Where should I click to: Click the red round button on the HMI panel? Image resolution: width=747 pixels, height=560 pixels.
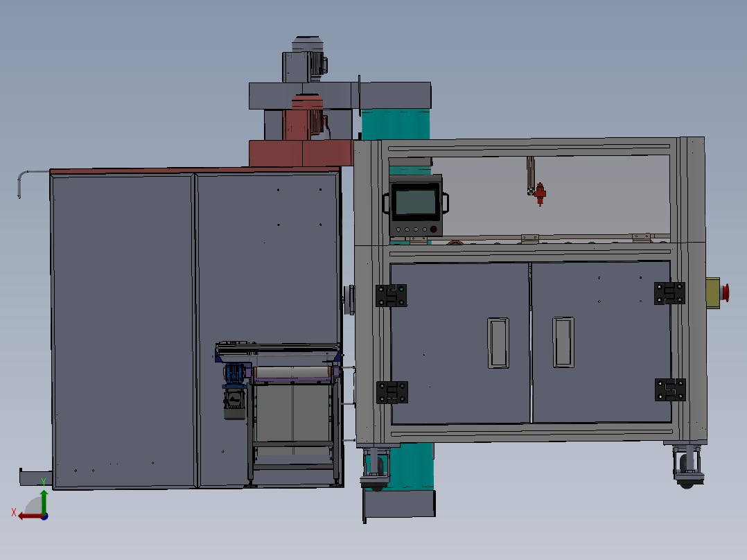tap(434, 229)
